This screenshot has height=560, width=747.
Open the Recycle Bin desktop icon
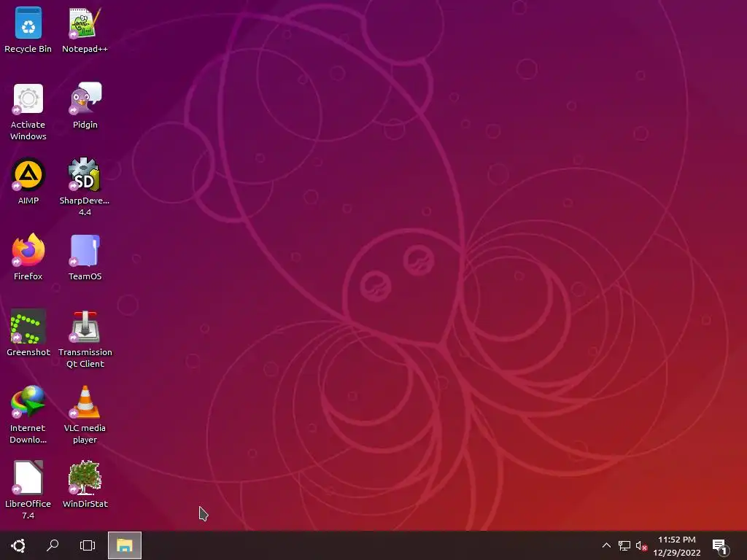[28, 30]
